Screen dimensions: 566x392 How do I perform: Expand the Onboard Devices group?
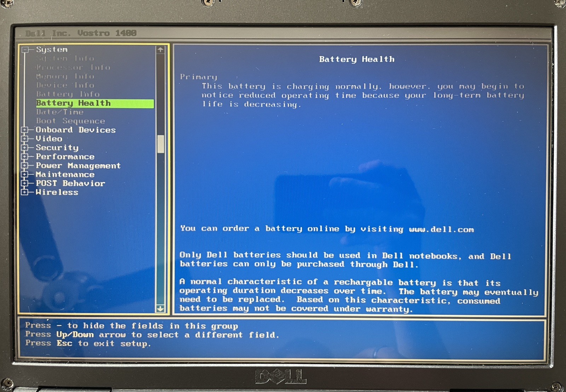(x=25, y=130)
